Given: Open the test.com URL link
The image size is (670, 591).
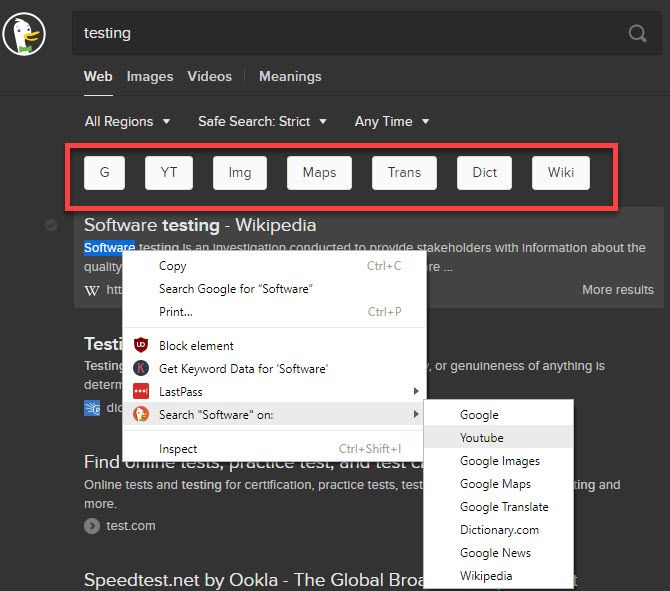Looking at the screenshot, I should [x=131, y=526].
